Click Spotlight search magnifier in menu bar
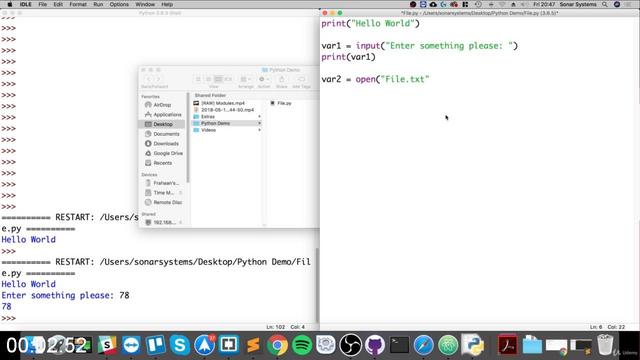The image size is (640, 360). (x=605, y=4)
